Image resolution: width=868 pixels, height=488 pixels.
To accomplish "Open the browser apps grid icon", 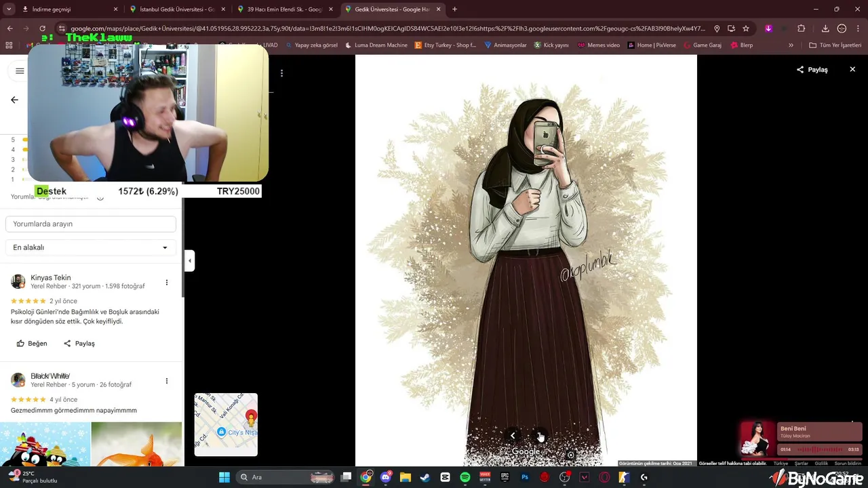I will coord(9,45).
